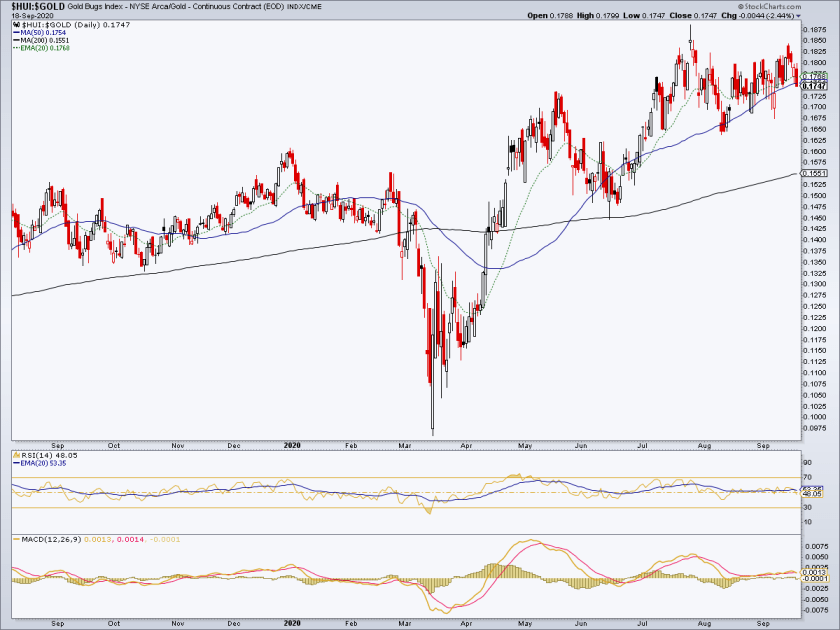Open the StockCharts.com watermark link
The image size is (840, 630).
click(x=772, y=7)
